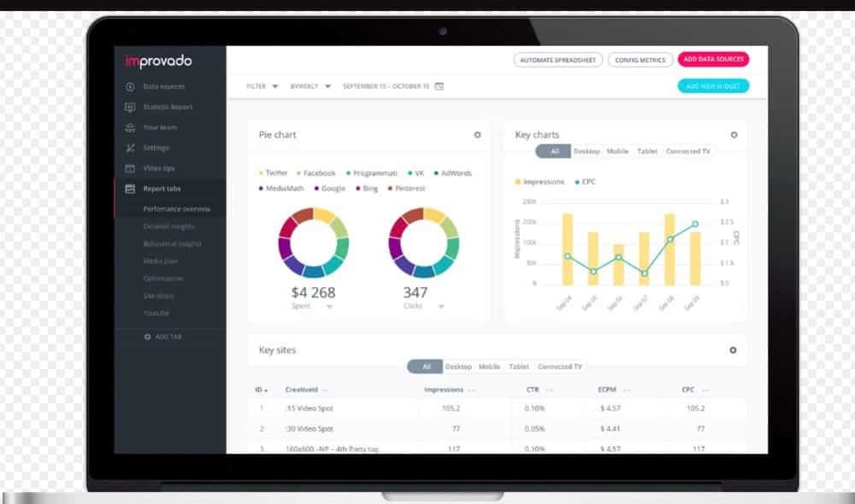Click the Statistic Report sidebar icon
This screenshot has width=855, height=504.
tap(130, 107)
